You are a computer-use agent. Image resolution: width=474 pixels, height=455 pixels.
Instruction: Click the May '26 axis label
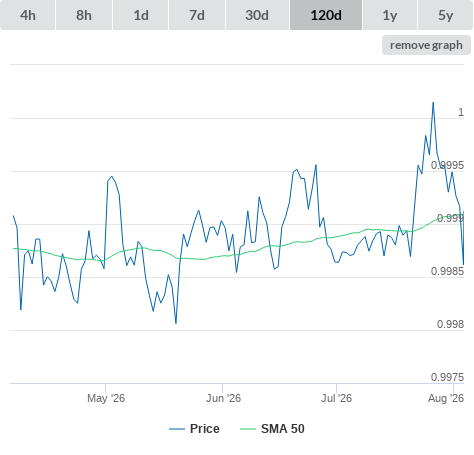coord(106,398)
